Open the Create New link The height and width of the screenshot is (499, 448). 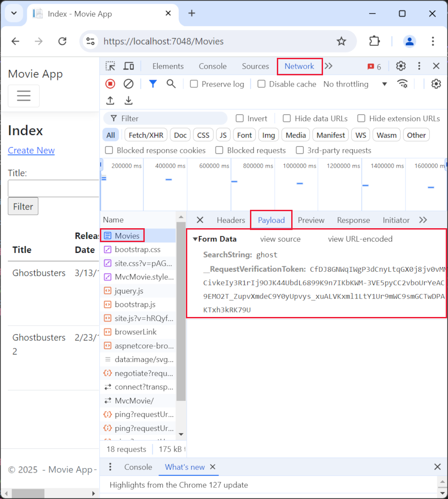pyautogui.click(x=31, y=150)
